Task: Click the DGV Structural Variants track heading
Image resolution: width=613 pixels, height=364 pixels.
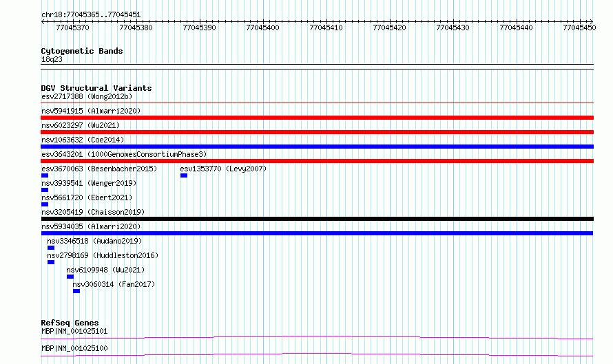Action: 96,88
